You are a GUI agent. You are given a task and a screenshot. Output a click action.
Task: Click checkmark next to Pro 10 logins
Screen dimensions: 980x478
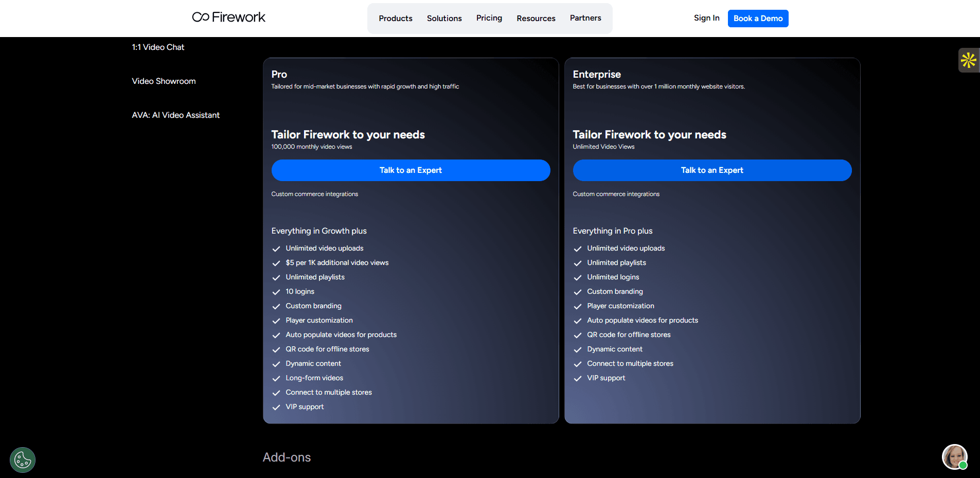[276, 292]
